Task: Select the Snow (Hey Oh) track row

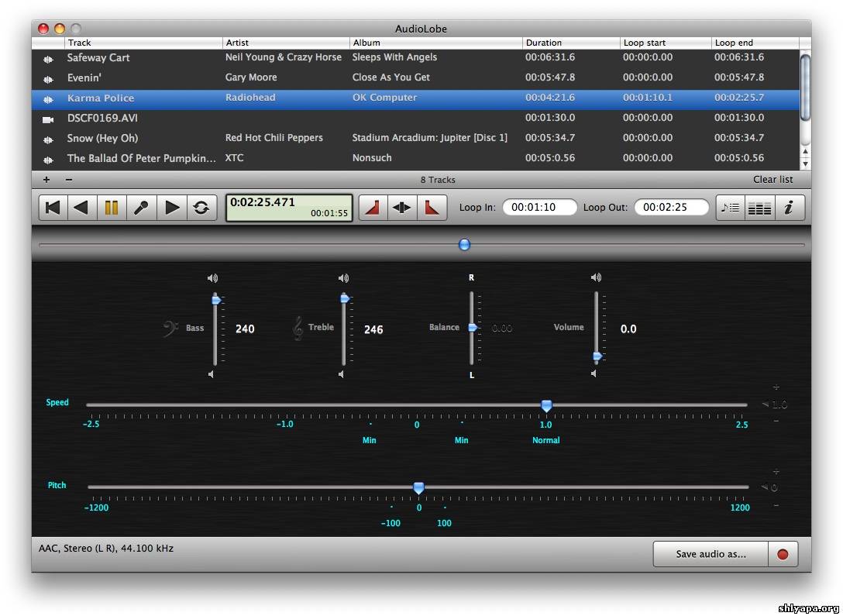Action: [x=310, y=138]
